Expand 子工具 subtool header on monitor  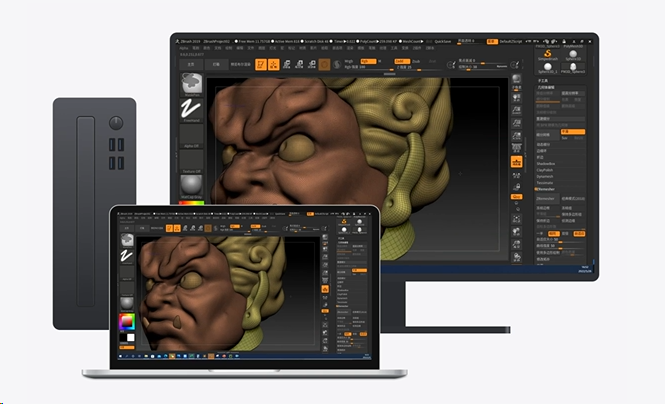(x=543, y=81)
